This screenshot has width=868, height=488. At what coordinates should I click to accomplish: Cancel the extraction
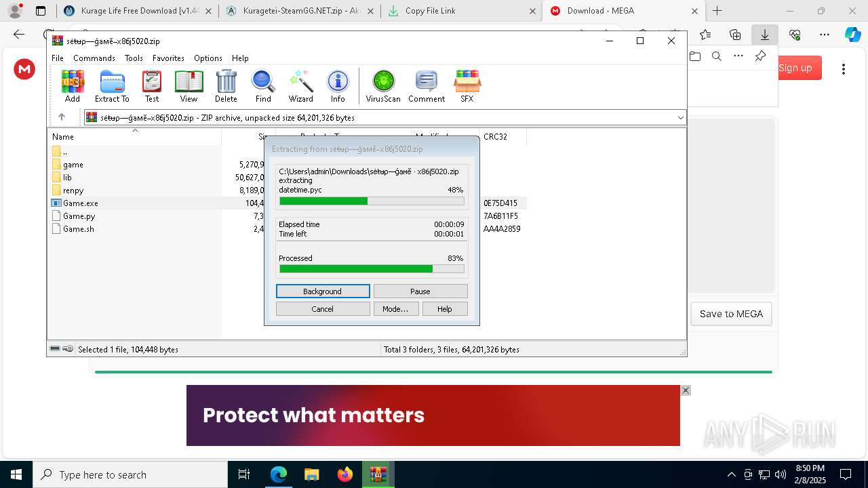tap(323, 309)
